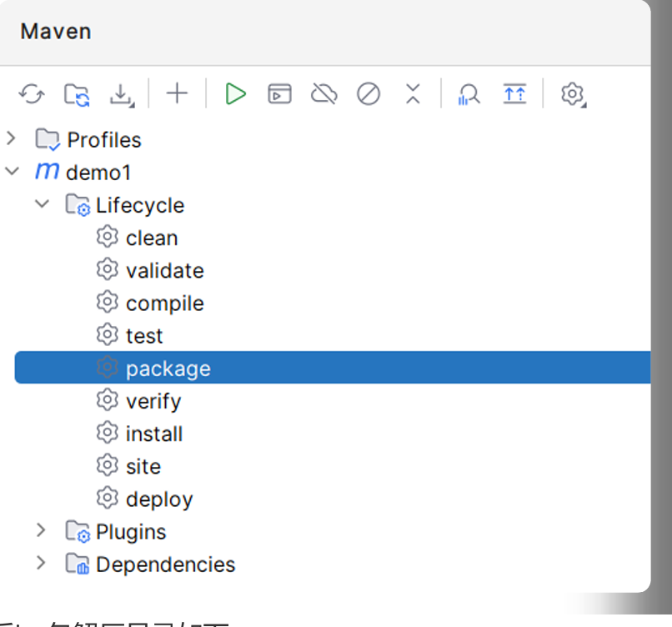Select the demo1 project label
Screen dimensions: 672x627
tap(98, 173)
